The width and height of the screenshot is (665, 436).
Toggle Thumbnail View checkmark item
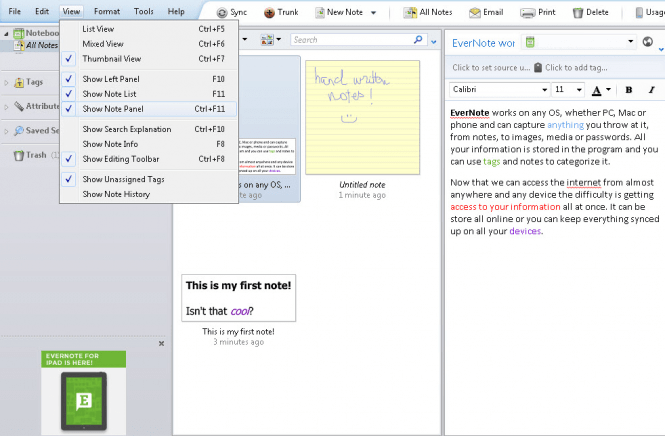[x=148, y=59]
